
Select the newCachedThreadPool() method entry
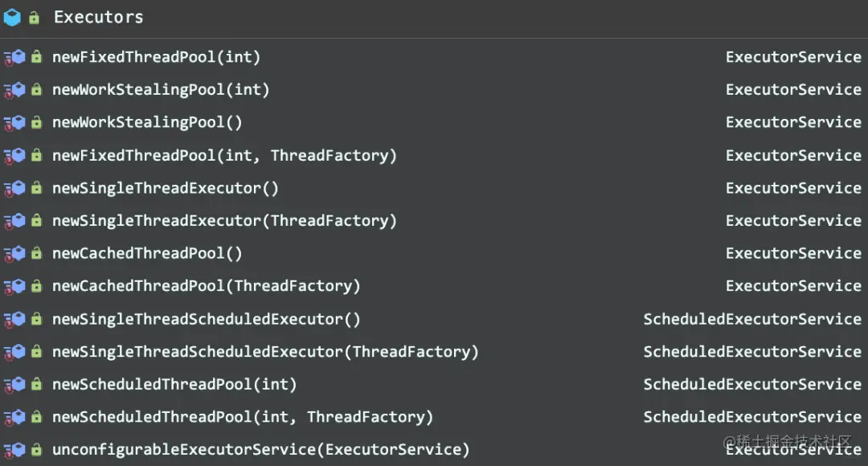click(x=434, y=253)
